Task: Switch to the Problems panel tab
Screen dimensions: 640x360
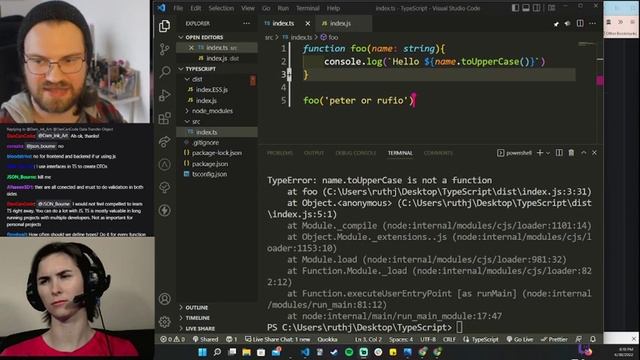Action: pyautogui.click(x=280, y=153)
